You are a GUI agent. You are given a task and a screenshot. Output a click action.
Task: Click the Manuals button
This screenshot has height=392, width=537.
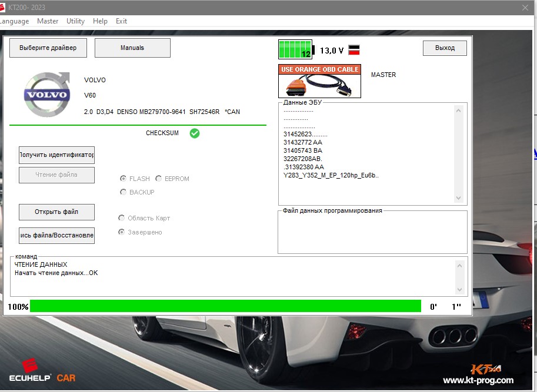132,48
